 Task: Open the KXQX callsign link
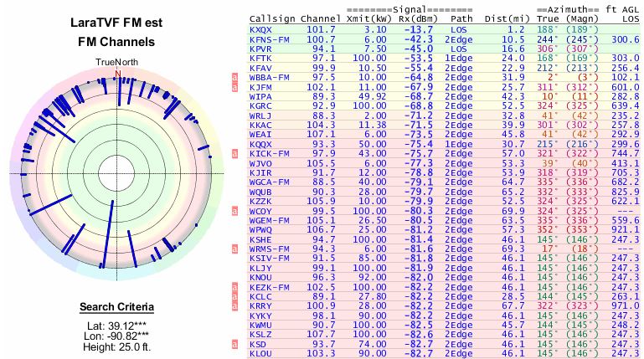260,29
